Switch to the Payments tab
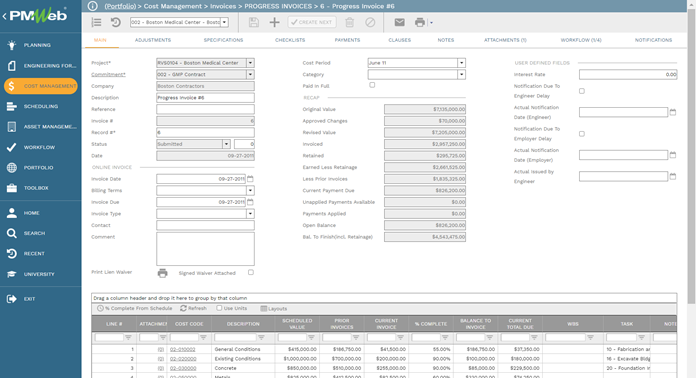The width and height of the screenshot is (696, 378). pos(347,40)
